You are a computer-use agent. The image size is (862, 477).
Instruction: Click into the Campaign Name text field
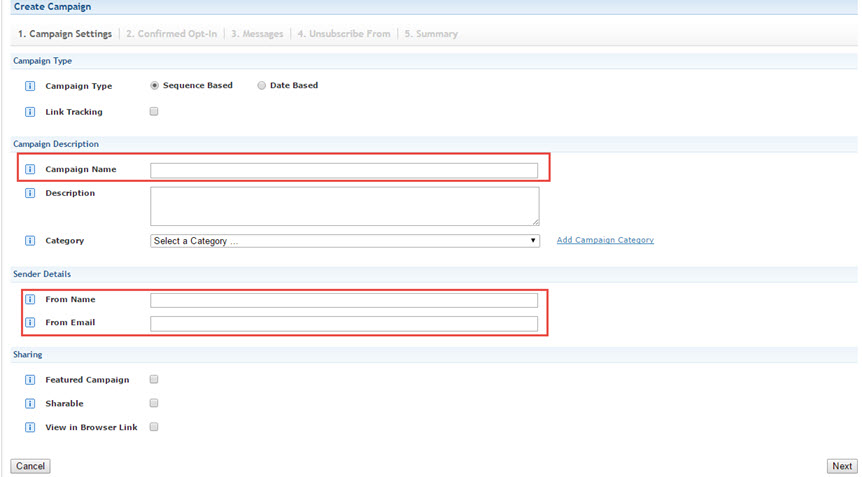click(344, 171)
